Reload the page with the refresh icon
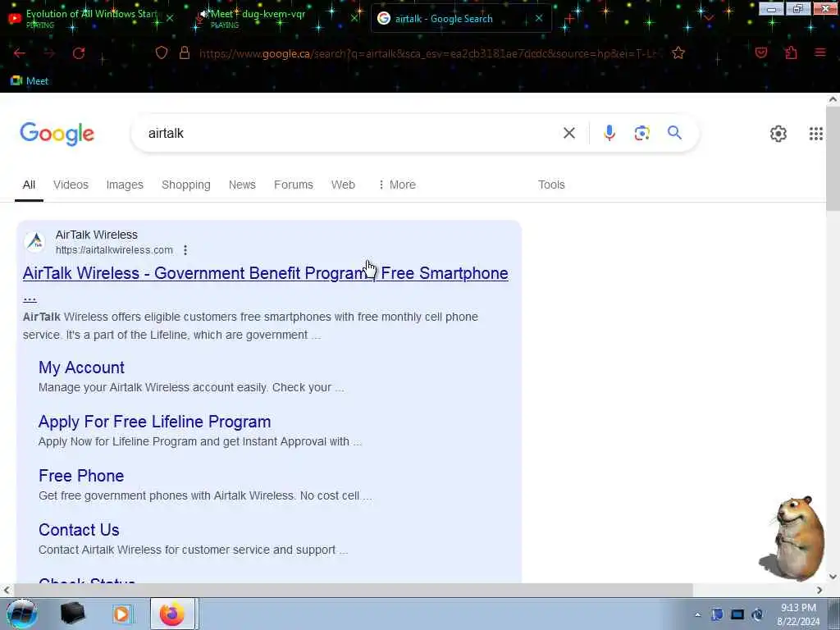Screen dimensions: 840x630 tap(79, 53)
